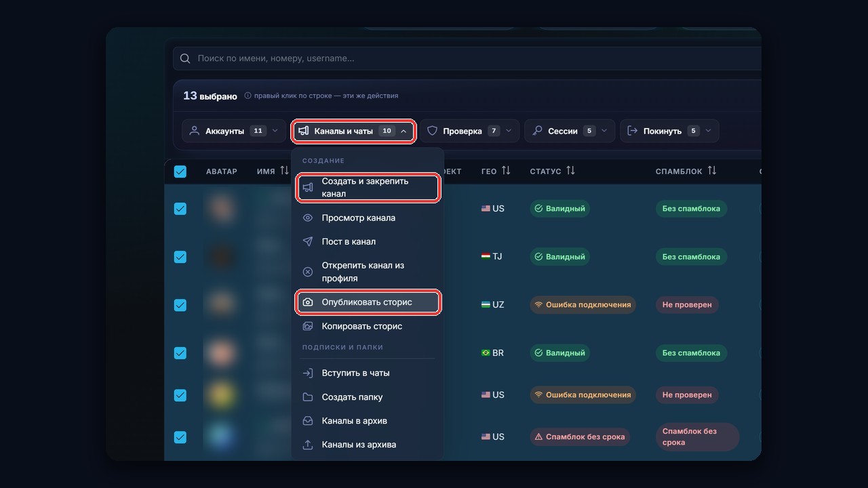Click the blurred avatar in the TJ row
The width and height of the screenshot is (868, 488).
[x=220, y=257]
